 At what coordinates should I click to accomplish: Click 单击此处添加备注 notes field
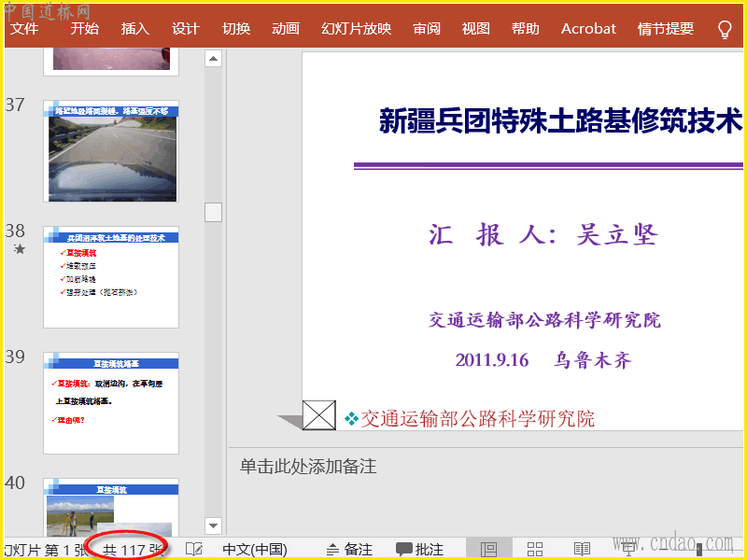pyautogui.click(x=308, y=467)
